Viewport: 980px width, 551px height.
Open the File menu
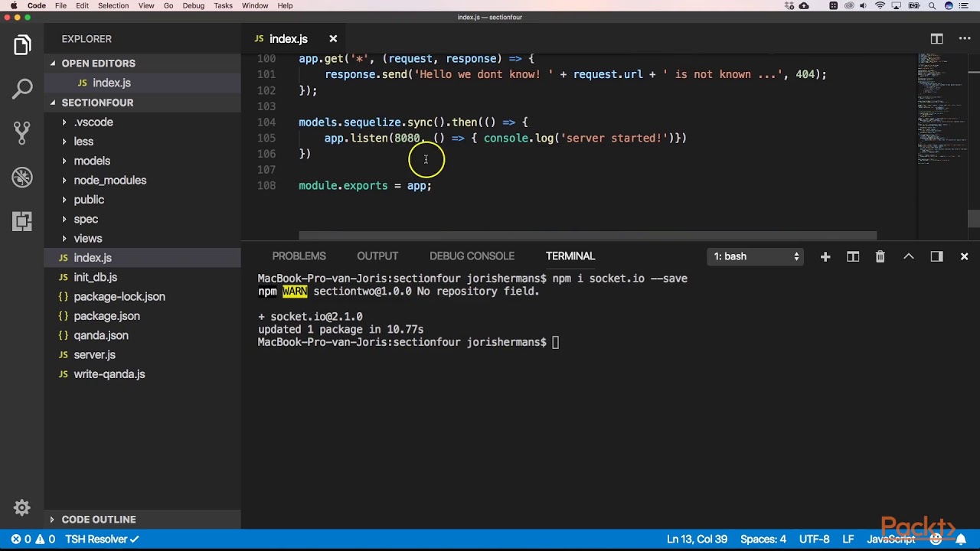(60, 5)
